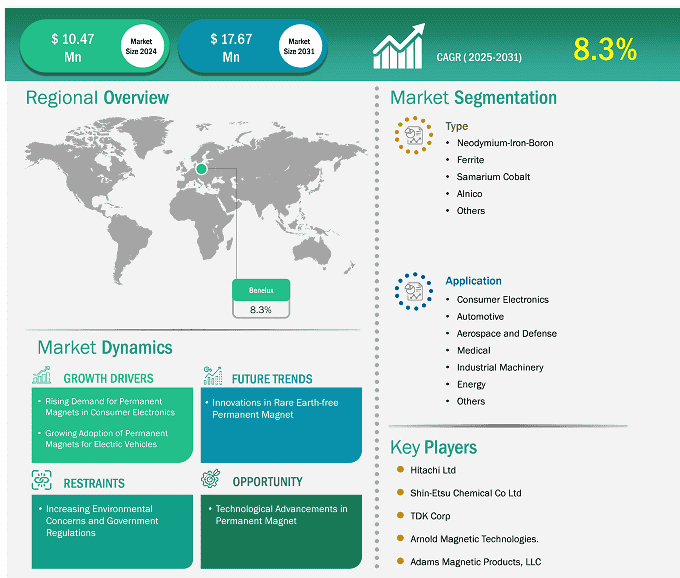The image size is (680, 578).
Task: Click the Application segmentation blue dotted icon
Action: (414, 291)
